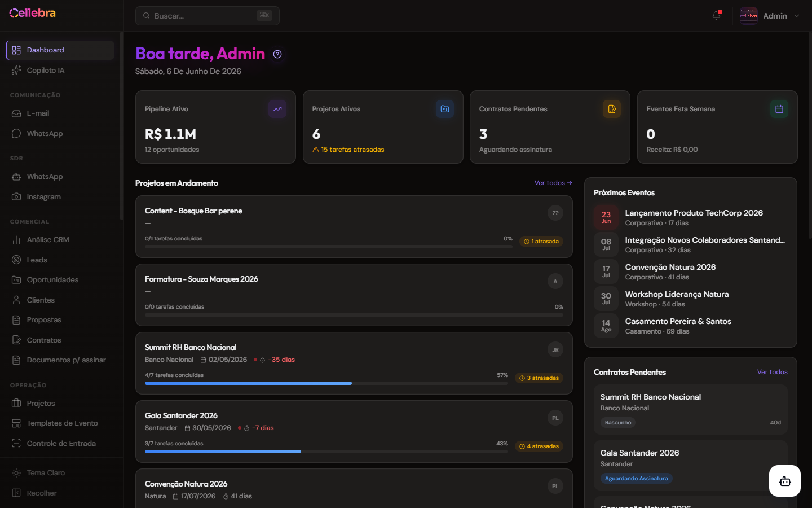The height and width of the screenshot is (508, 812).
Task: Click the 4 atrasadas badge
Action: pos(539,446)
